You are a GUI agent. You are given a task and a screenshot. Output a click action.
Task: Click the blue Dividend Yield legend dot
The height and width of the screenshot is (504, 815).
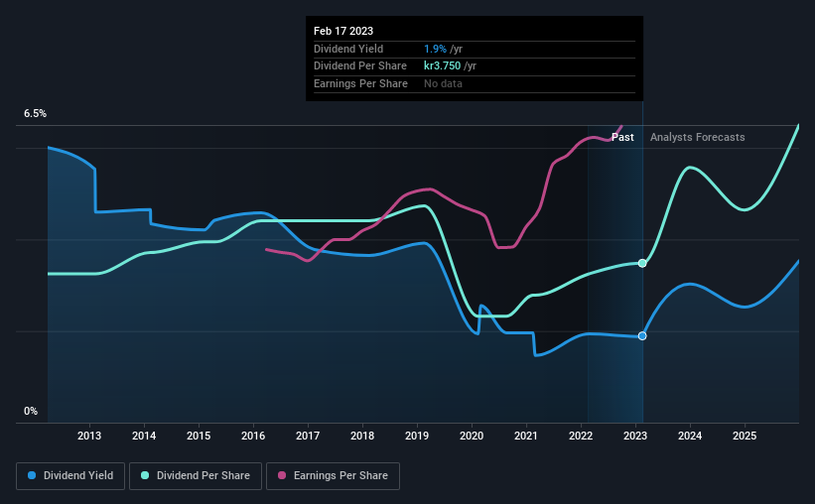point(32,475)
